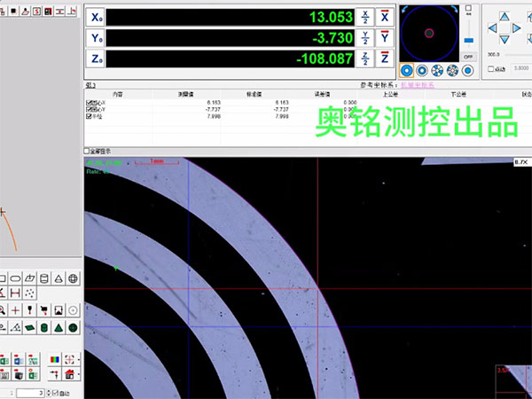Turn the light with the OFF button
The image size is (532, 399).
[469, 56]
